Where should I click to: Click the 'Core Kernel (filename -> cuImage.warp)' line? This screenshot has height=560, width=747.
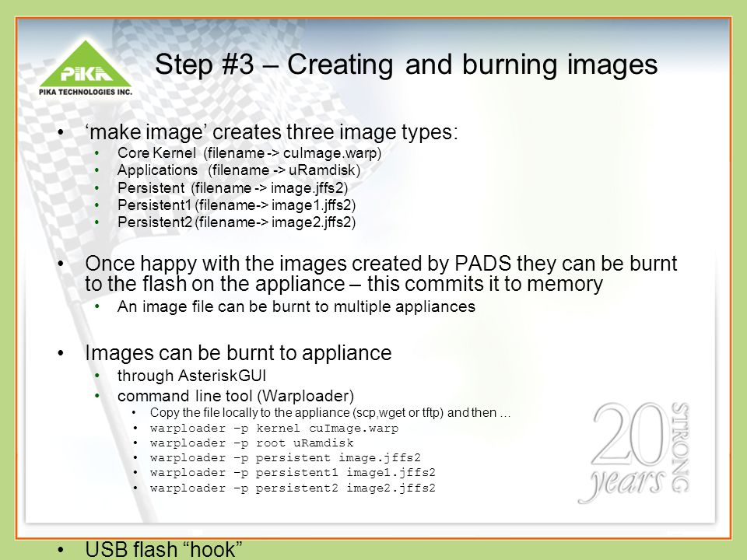(x=249, y=153)
